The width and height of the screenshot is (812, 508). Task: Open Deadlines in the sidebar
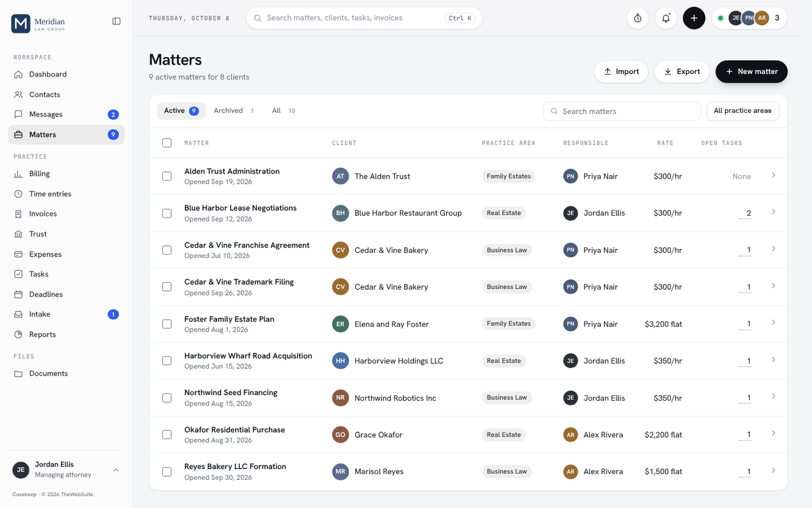[66, 294]
